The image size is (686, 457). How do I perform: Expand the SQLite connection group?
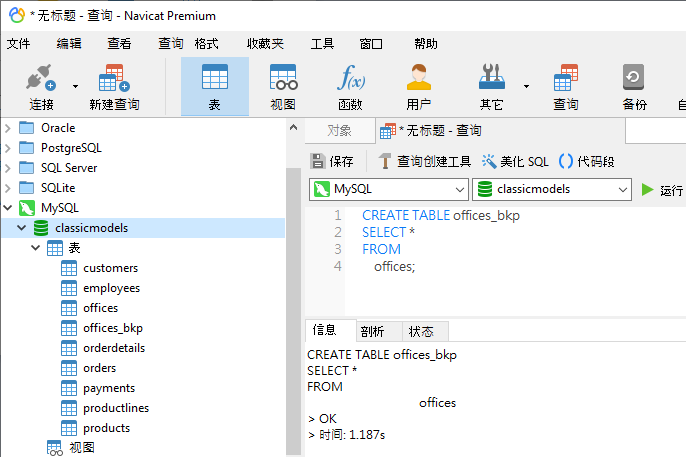[x=7, y=188]
